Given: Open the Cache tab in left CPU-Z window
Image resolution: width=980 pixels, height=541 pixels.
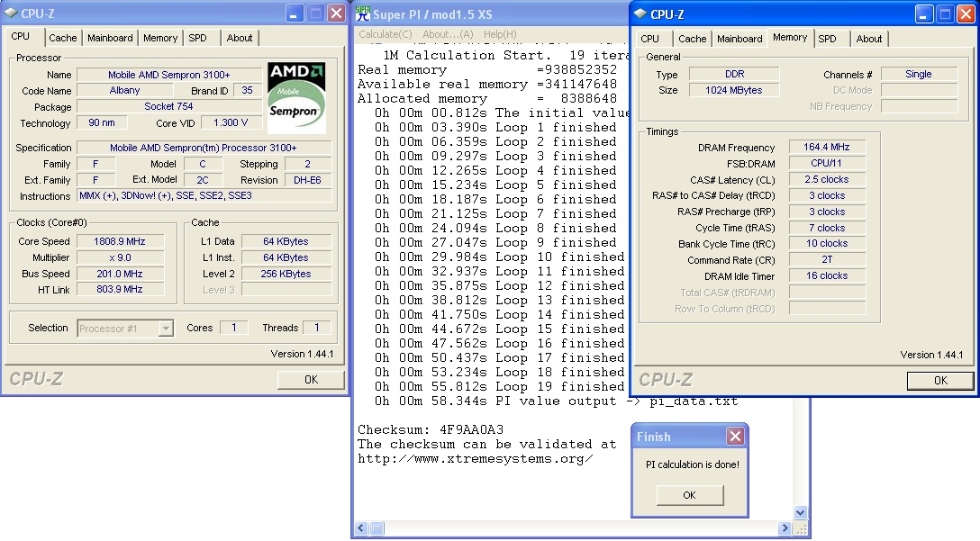Looking at the screenshot, I should pos(62,38).
